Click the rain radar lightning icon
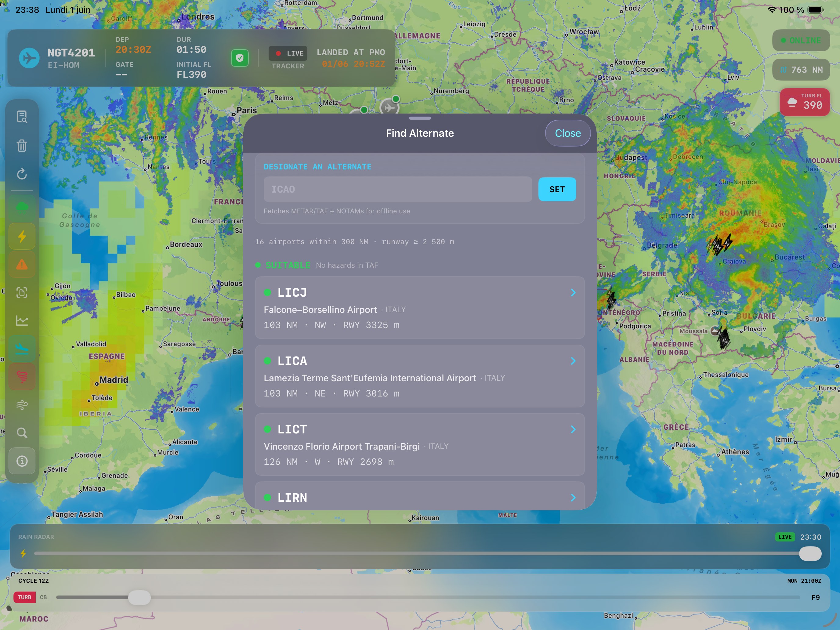This screenshot has height=630, width=840. (23, 553)
